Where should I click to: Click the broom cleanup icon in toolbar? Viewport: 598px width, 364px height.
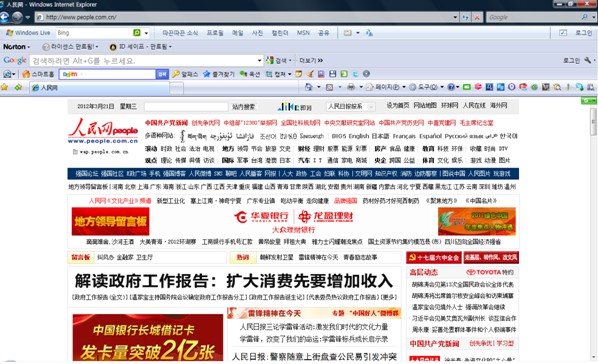point(310,74)
